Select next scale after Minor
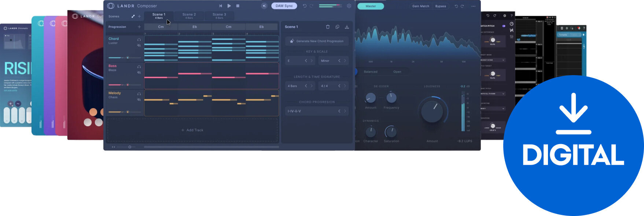The image size is (644, 216). [345, 61]
